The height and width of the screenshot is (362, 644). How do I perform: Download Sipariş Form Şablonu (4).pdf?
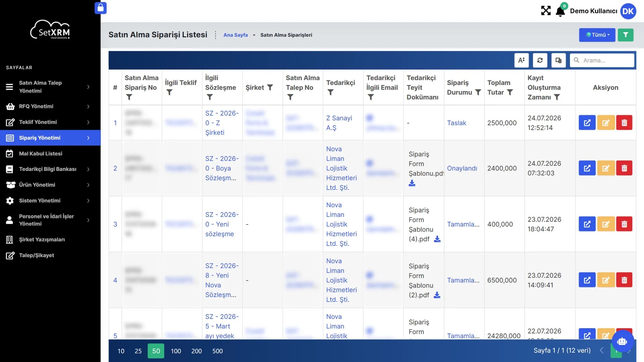click(437, 239)
